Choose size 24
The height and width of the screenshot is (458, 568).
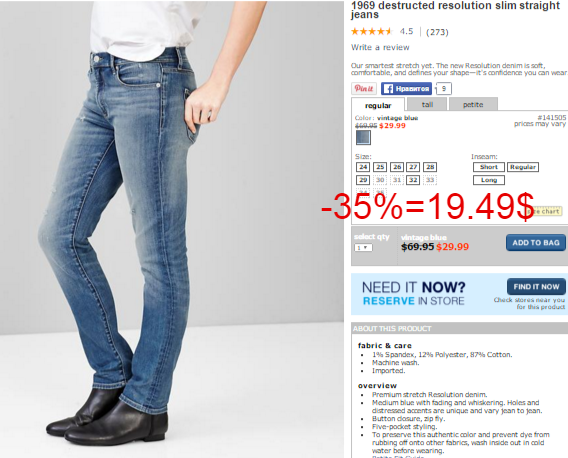tap(363, 167)
